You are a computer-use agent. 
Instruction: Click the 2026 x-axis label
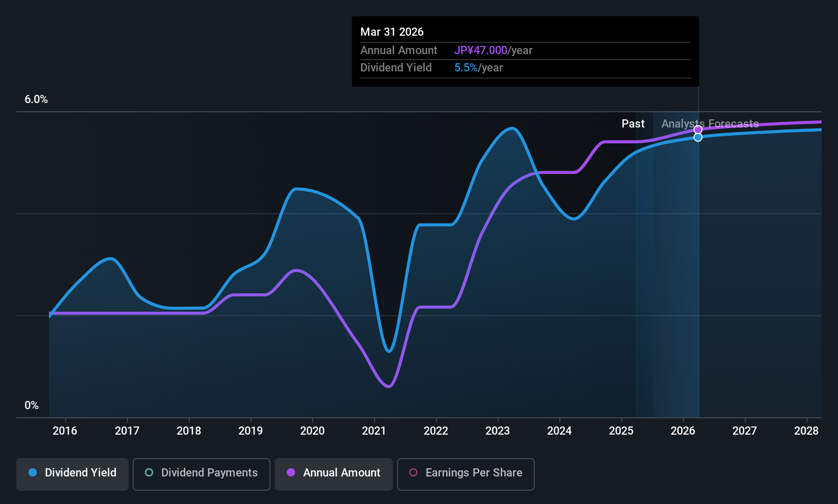coord(683,431)
